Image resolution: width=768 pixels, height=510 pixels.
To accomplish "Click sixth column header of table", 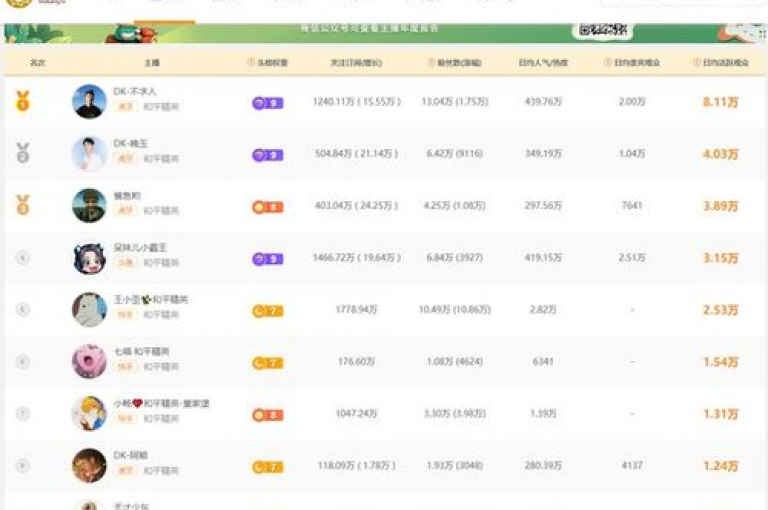I will (543, 62).
